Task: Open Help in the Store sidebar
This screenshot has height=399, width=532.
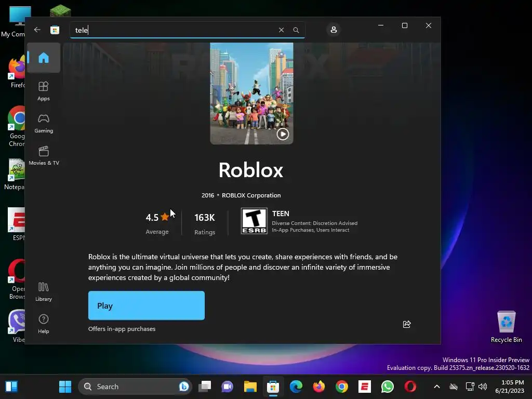Action: (44, 324)
